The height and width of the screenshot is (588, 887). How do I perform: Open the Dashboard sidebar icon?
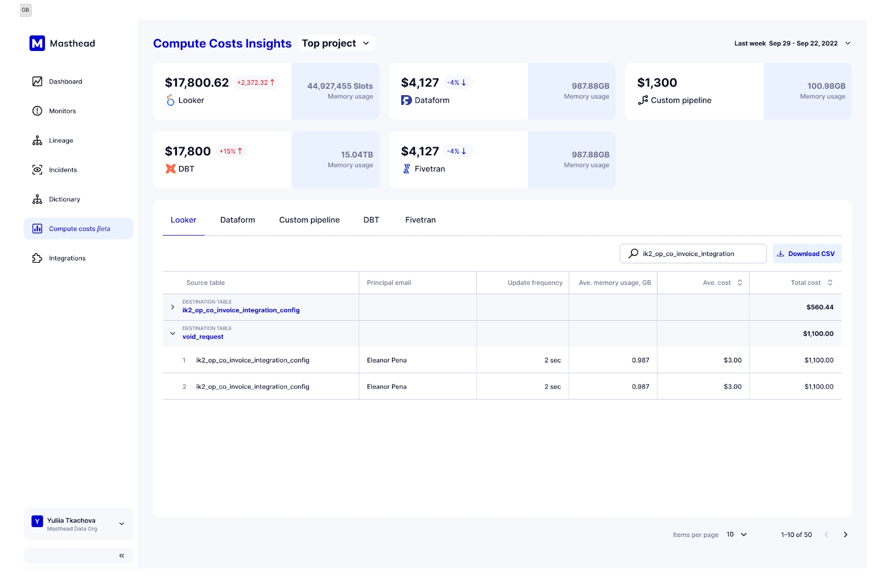[x=37, y=81]
